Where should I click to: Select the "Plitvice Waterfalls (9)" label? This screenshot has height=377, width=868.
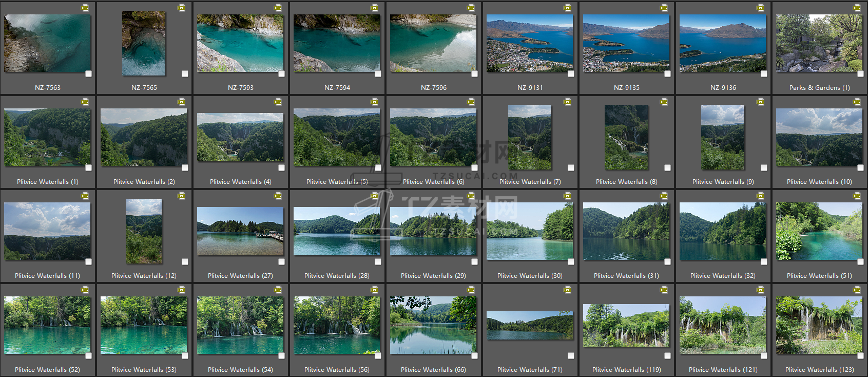tap(723, 182)
